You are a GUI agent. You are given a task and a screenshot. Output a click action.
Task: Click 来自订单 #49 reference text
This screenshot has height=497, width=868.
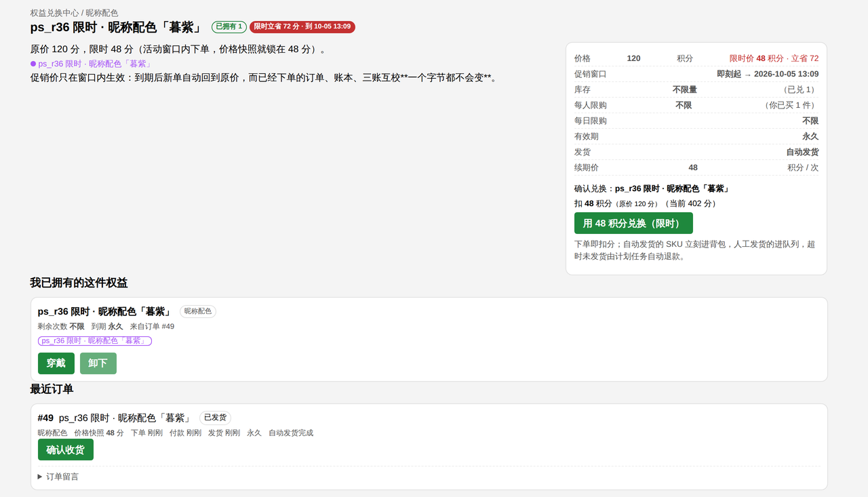152,326
